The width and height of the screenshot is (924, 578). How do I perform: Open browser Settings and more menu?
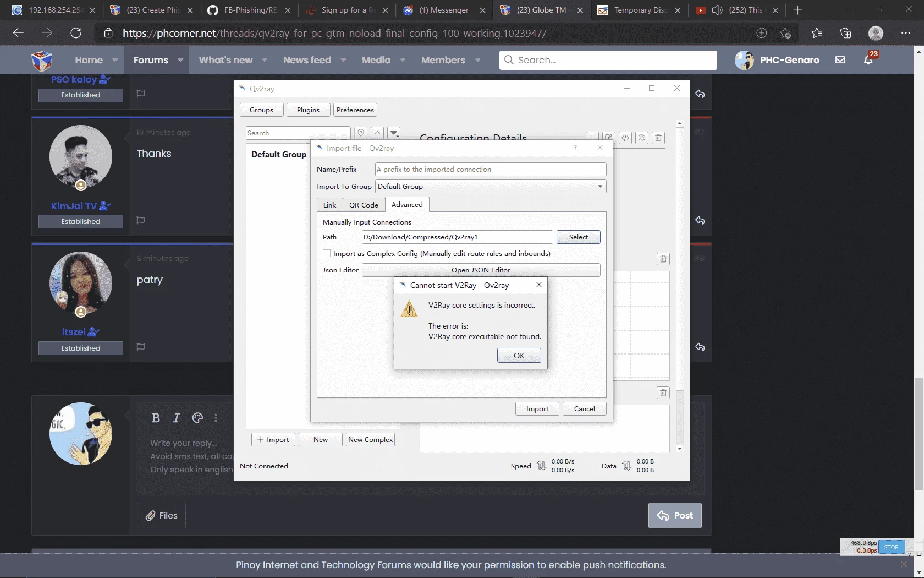coord(906,33)
